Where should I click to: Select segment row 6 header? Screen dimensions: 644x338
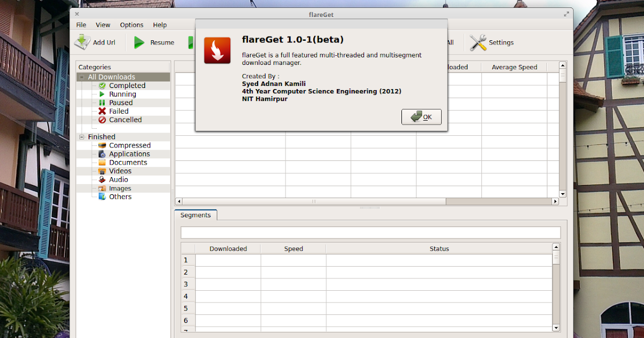coord(188,320)
